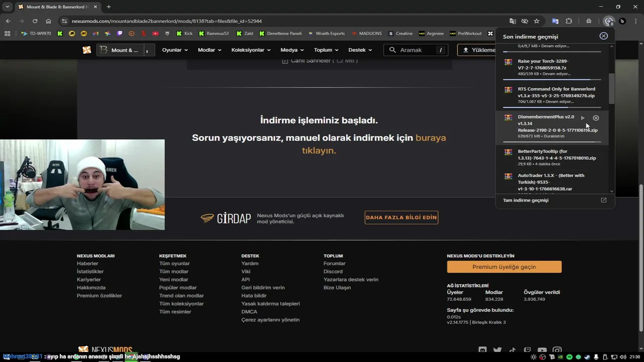Open the Mount & Blade game selector
The width and height of the screenshot is (644, 362).
[x=126, y=50]
